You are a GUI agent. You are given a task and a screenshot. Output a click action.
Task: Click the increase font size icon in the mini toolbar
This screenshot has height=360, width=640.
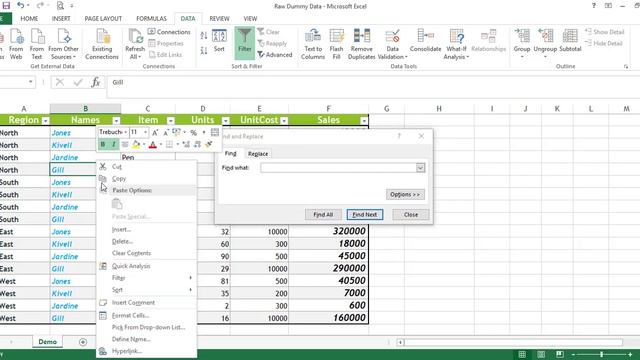click(x=155, y=133)
